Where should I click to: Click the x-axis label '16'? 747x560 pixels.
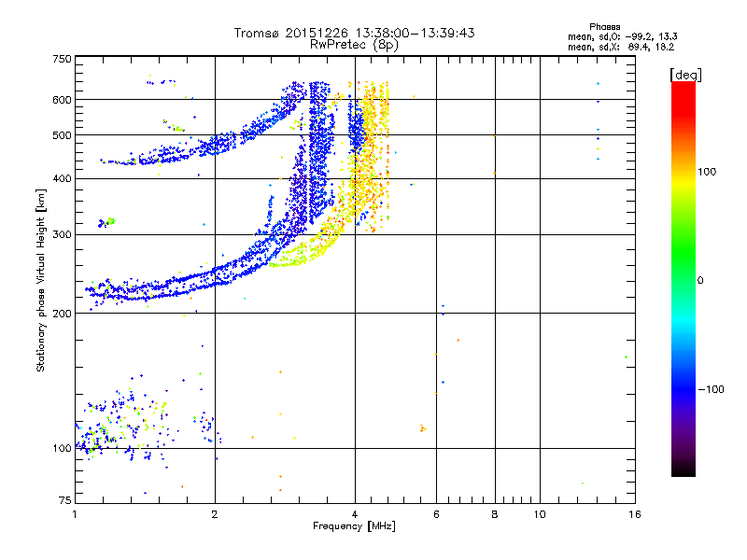[x=635, y=514]
